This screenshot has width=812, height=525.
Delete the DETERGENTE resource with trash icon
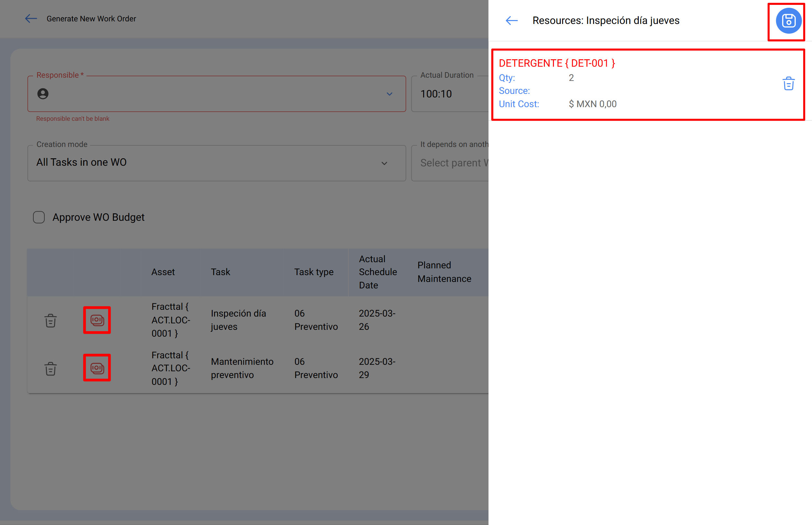pos(788,84)
